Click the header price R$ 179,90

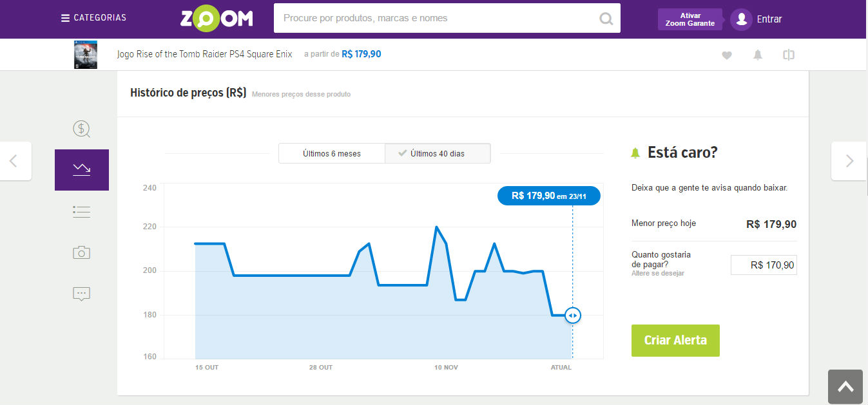coord(362,54)
